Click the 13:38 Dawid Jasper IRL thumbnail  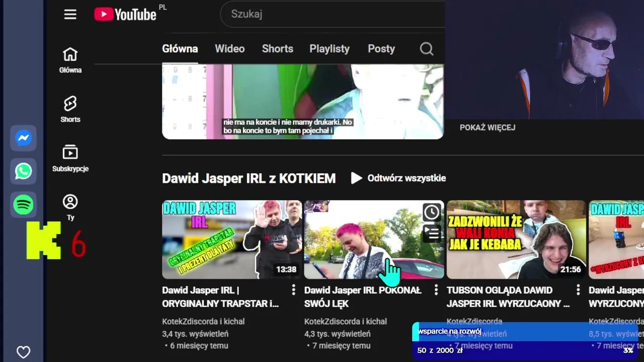tap(232, 239)
